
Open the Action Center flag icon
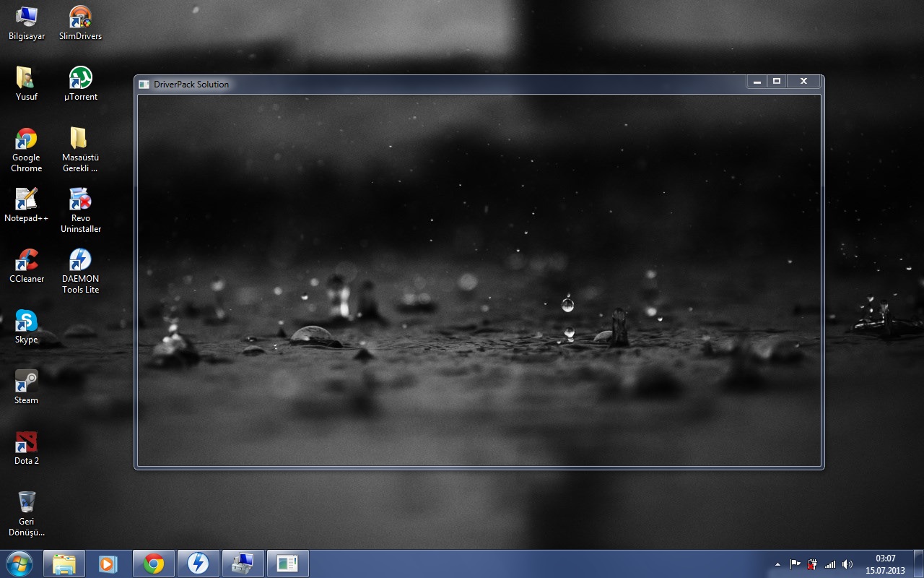point(795,564)
